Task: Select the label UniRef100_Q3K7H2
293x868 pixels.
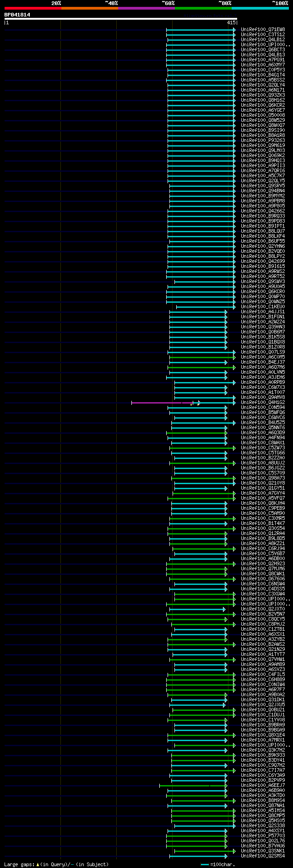Action: pyautogui.click(x=263, y=750)
